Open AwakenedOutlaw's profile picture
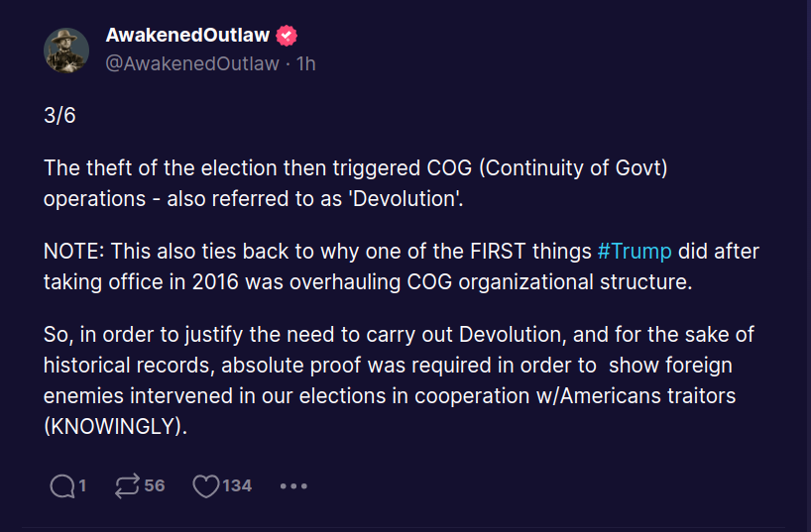Viewport: 811px width, 532px height. [x=66, y=51]
